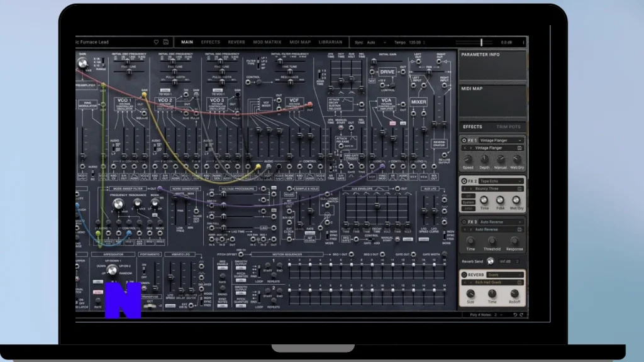The width and height of the screenshot is (644, 362).
Task: Click the Aux Envelope out jack
Action: (397, 189)
